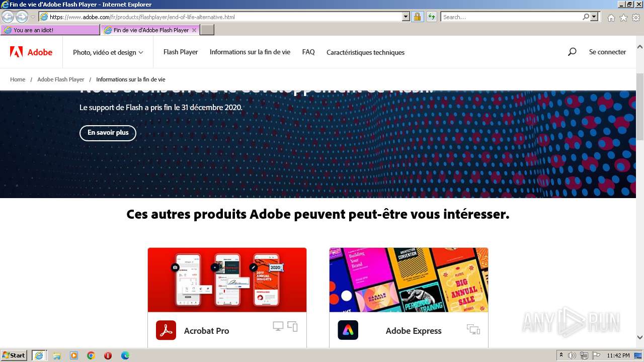Open Flash Player nav item
The width and height of the screenshot is (644, 362).
tap(181, 52)
